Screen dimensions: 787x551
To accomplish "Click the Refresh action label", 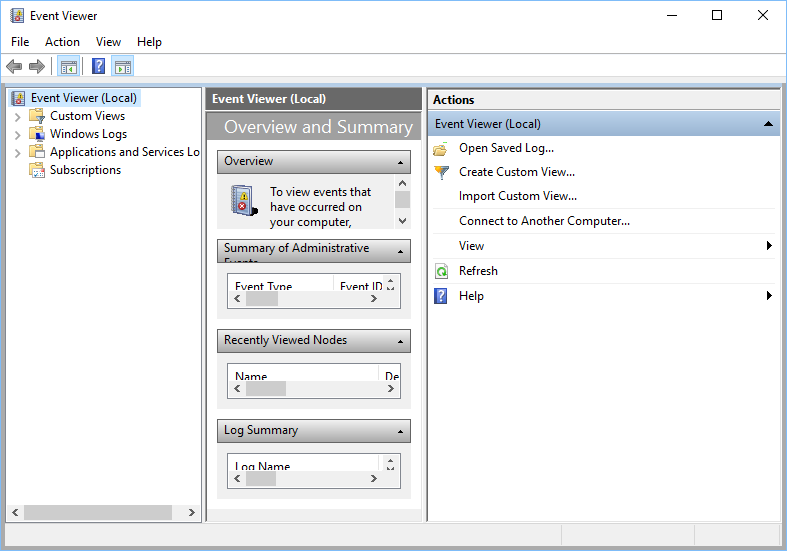I will pyautogui.click(x=478, y=271).
